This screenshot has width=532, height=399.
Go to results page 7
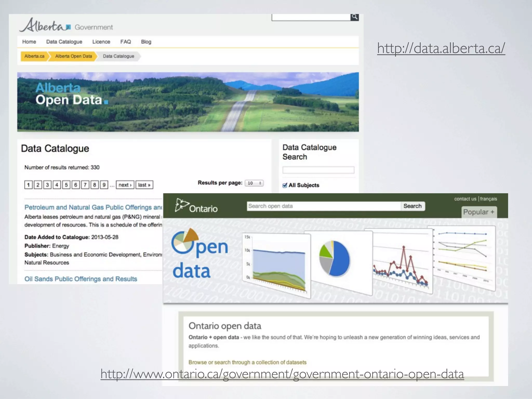pyautogui.click(x=85, y=185)
